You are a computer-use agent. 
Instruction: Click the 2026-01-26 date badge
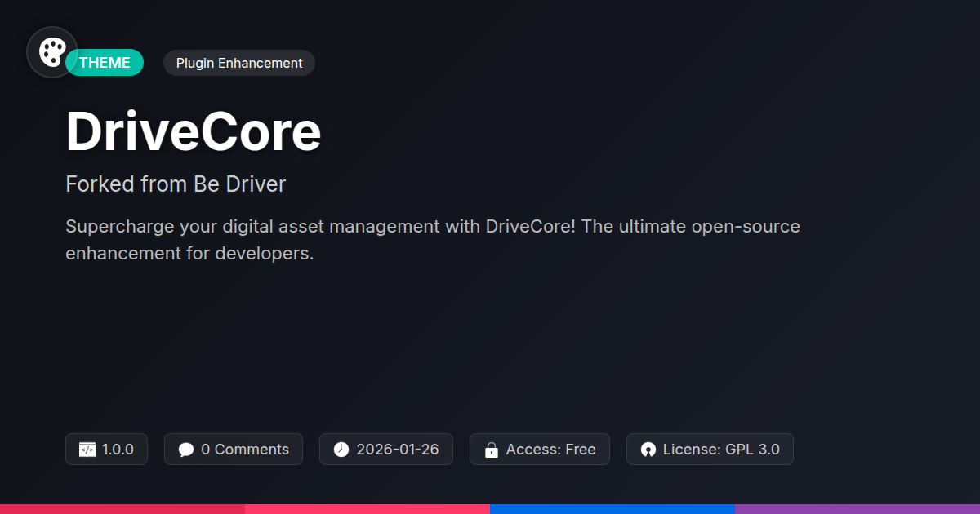(x=386, y=450)
